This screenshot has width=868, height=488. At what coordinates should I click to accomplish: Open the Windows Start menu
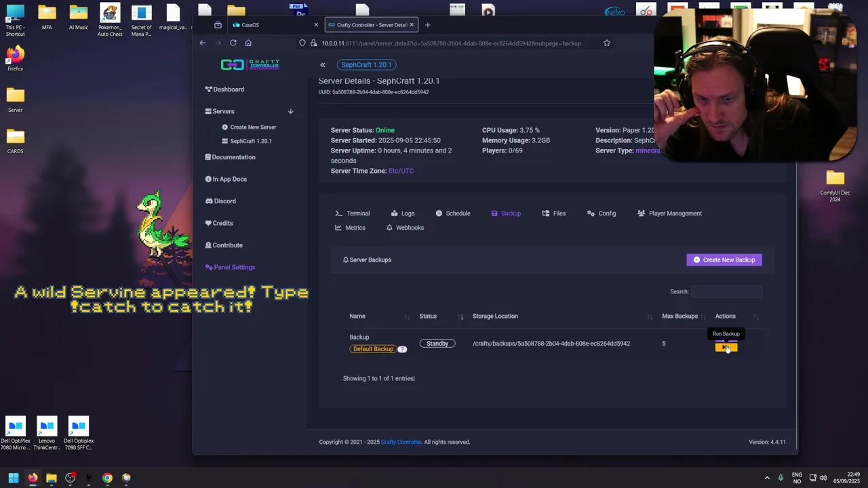coord(14,478)
